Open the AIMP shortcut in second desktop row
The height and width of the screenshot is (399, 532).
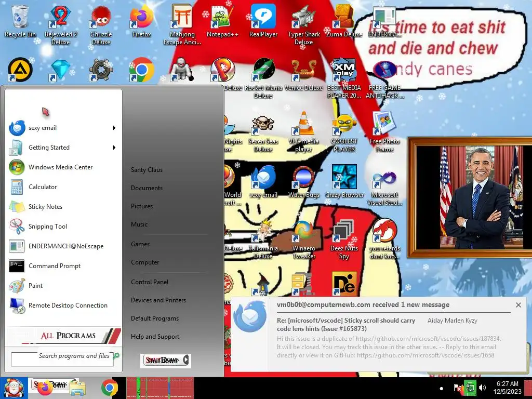point(20,70)
